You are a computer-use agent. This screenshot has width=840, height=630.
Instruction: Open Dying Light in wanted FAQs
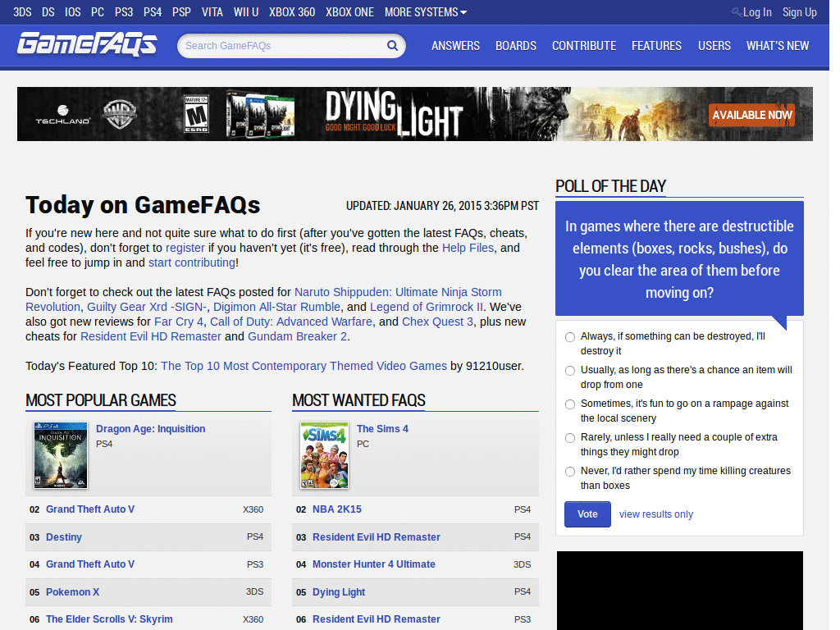[x=339, y=592]
